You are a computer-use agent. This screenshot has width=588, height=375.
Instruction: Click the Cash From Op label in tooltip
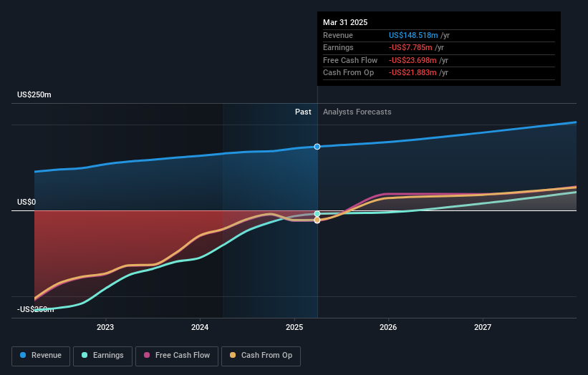coord(348,73)
